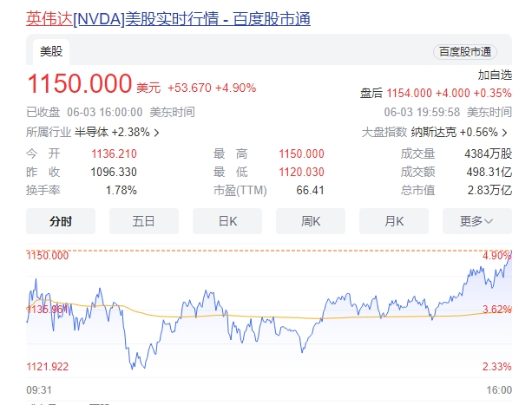Switch chart to 分时 view
This screenshot has width=532, height=405.
(x=61, y=221)
